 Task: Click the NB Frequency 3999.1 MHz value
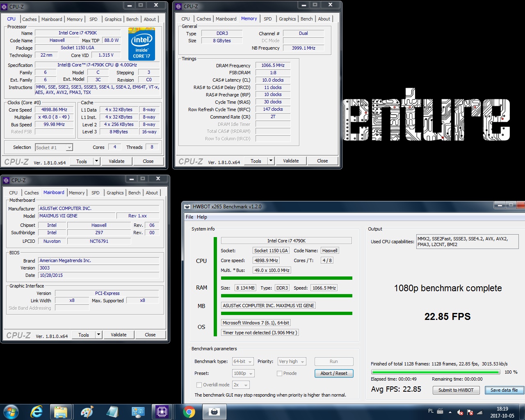tap(304, 48)
